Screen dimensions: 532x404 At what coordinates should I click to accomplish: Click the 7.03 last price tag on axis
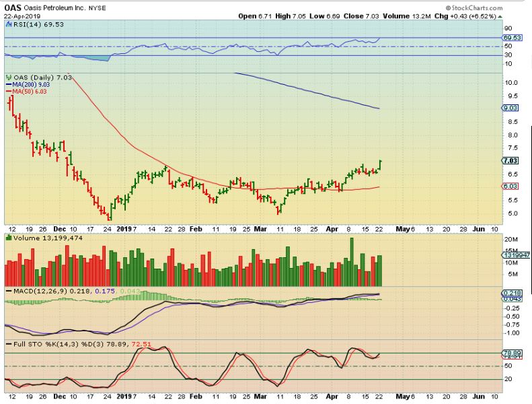coord(510,161)
